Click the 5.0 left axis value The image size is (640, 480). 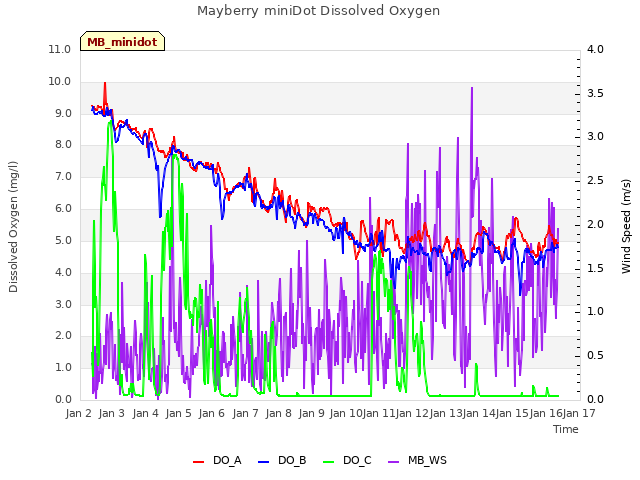[63, 240]
